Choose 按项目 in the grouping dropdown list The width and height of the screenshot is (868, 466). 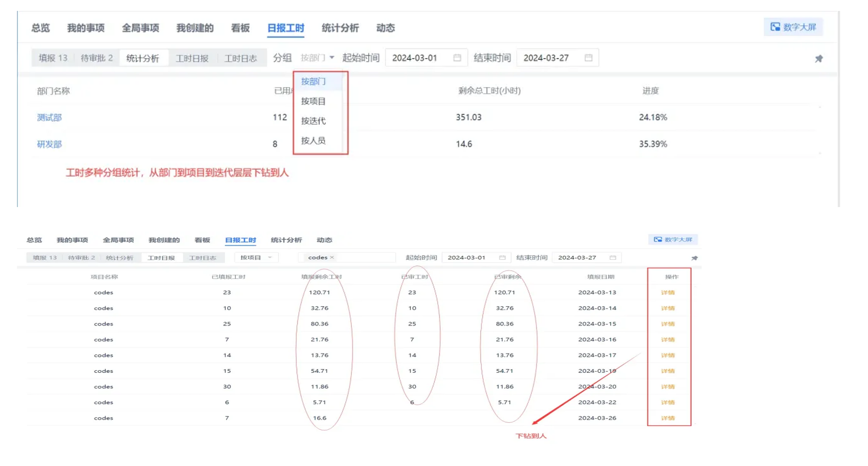pyautogui.click(x=313, y=101)
